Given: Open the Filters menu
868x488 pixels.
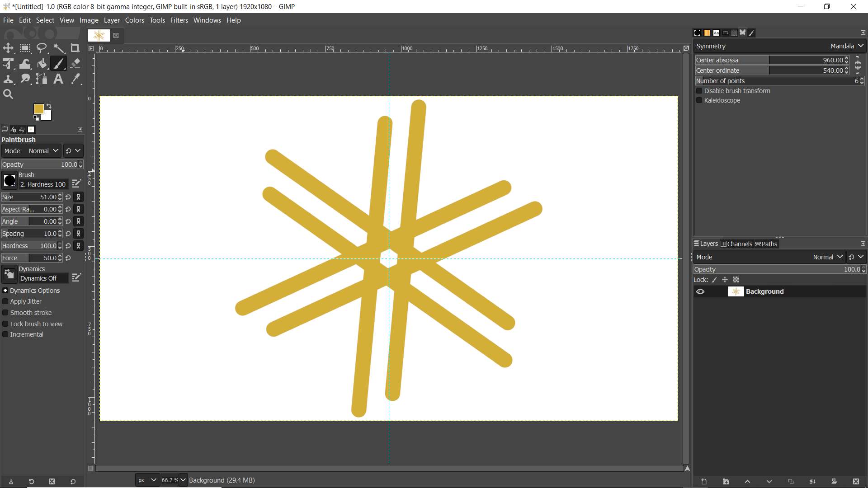Looking at the screenshot, I should [179, 20].
